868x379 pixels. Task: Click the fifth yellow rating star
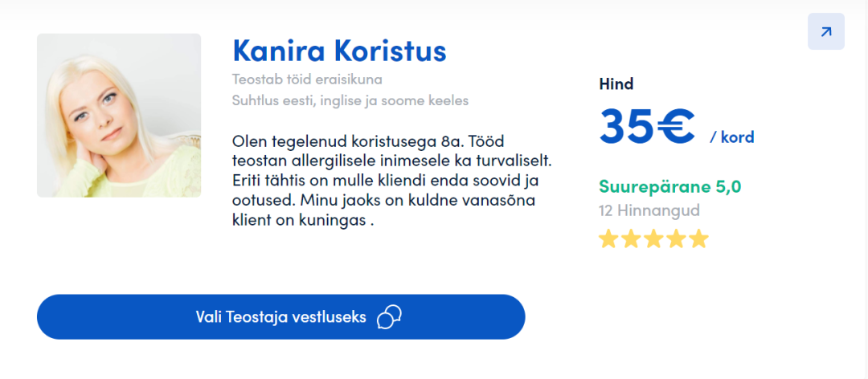(699, 238)
